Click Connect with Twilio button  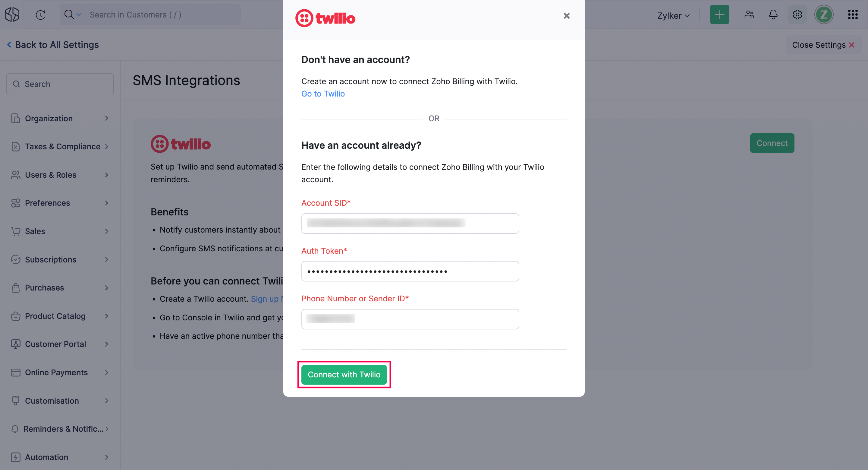click(x=344, y=374)
